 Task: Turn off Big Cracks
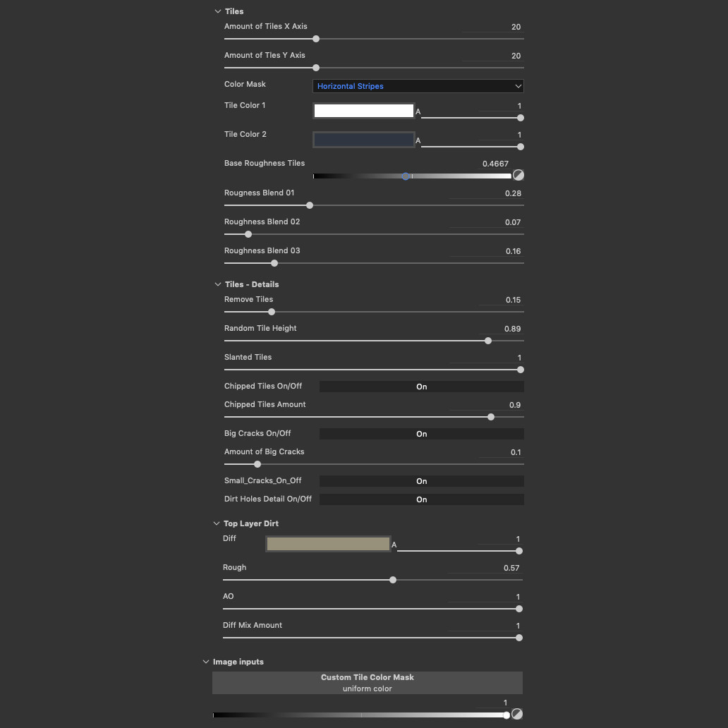(x=421, y=433)
